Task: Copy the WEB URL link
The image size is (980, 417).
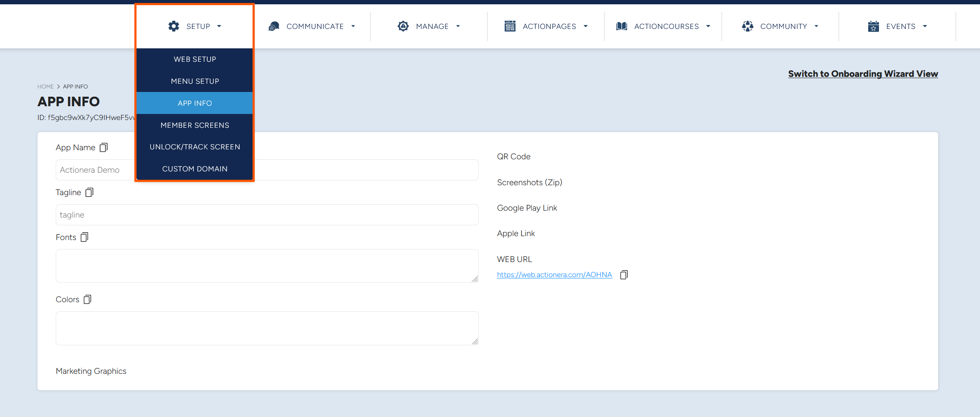Action: [x=624, y=275]
